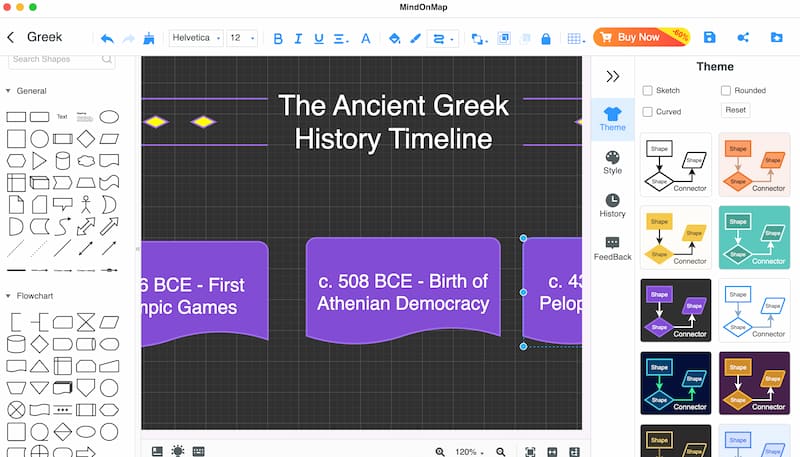This screenshot has height=457, width=800.
Task: Collapse the right panel with double chevron
Action: (x=613, y=77)
